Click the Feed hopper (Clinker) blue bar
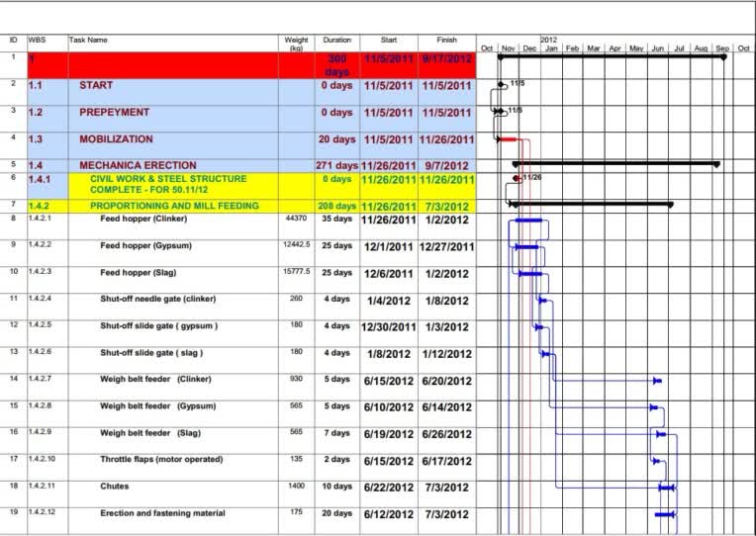756x536 pixels. (529, 221)
